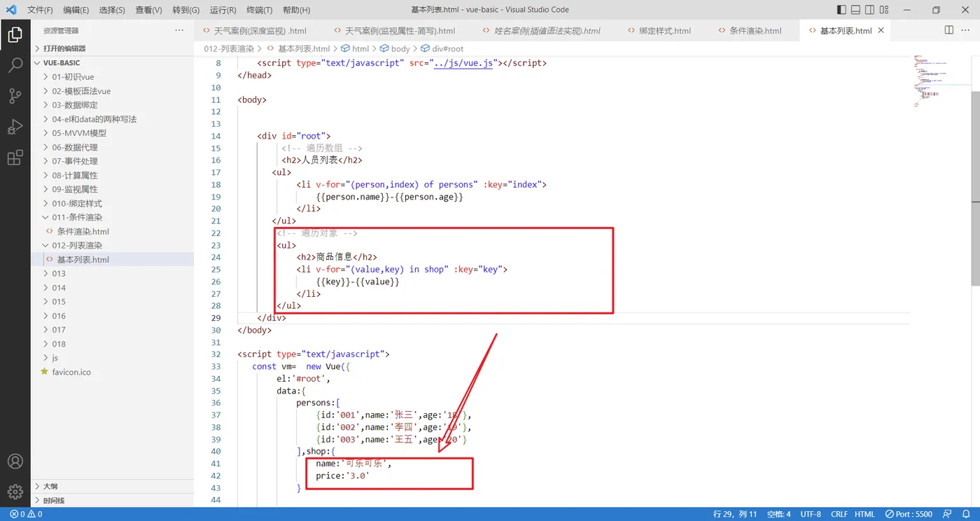The image size is (980, 521).
Task: Expand the 013 folder
Action: click(112, 274)
